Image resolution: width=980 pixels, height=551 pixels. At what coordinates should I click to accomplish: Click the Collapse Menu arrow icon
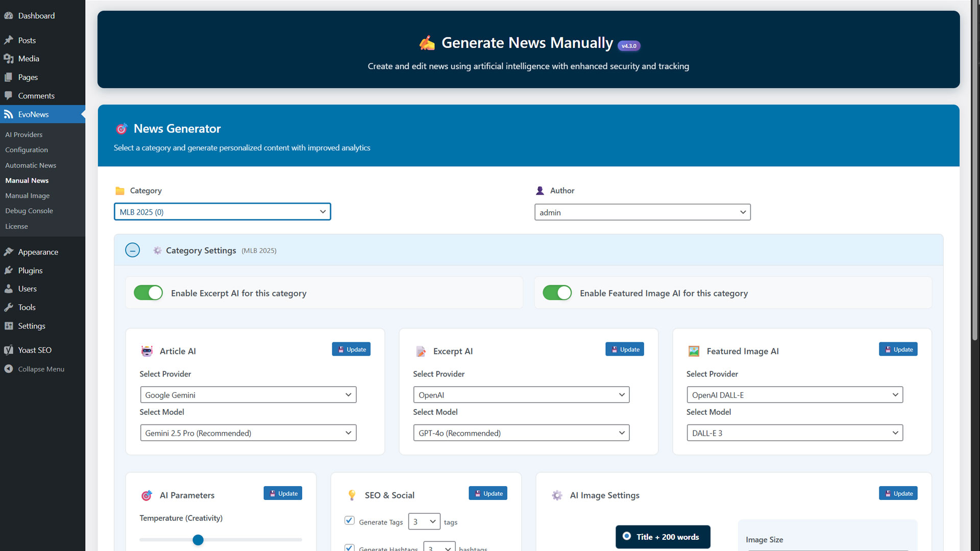click(x=9, y=369)
